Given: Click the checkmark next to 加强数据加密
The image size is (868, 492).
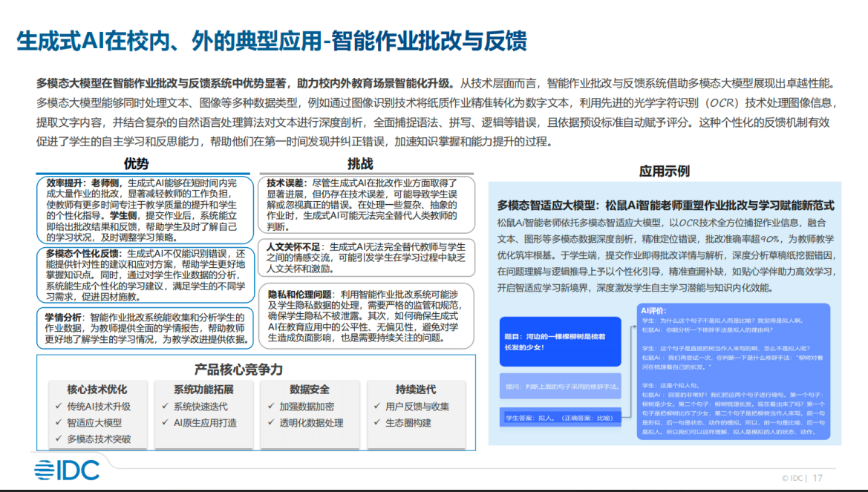Looking at the screenshot, I should tap(271, 406).
